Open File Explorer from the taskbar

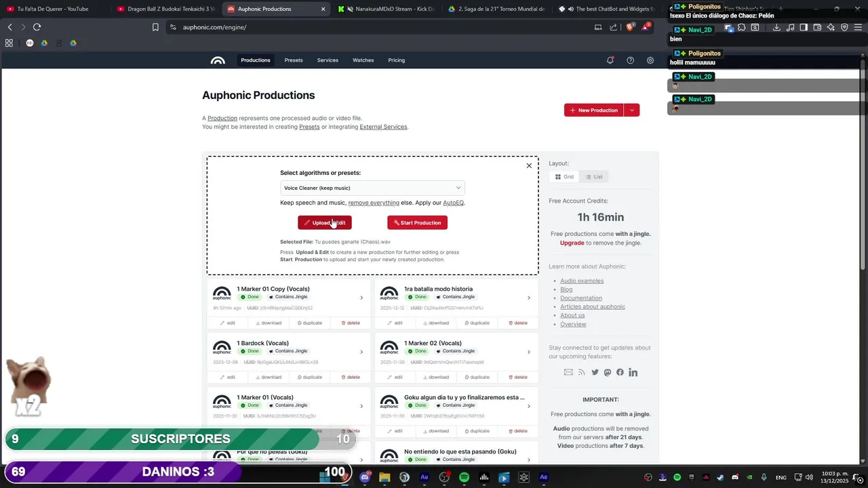[384, 477]
